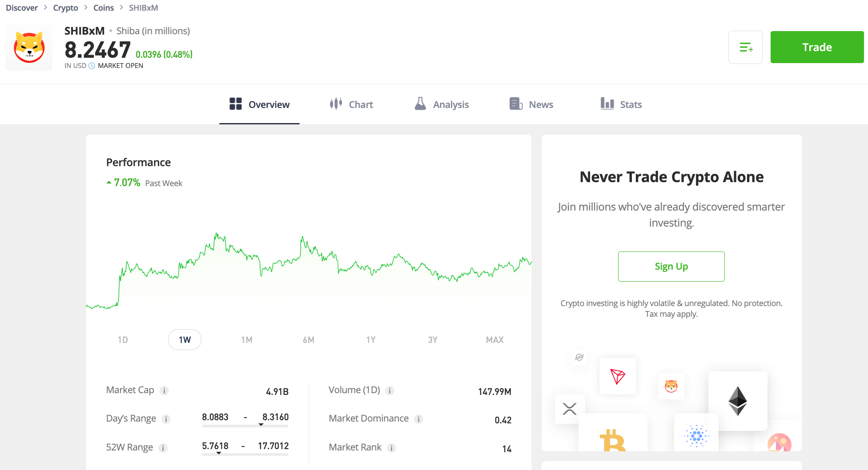Click the weekly performance price chart
Viewport: 868px width, 470px height.
(x=309, y=271)
